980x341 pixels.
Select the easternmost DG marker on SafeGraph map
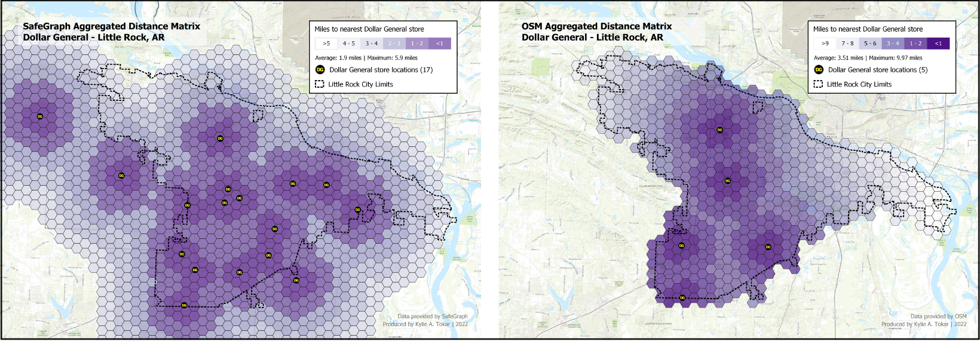click(x=358, y=210)
